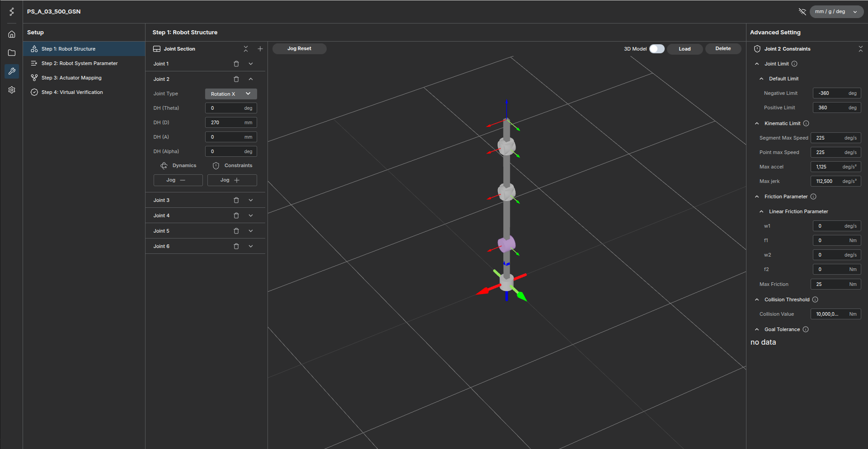Select Step 4: Virtual Verification
This screenshot has width=868, height=449.
(x=72, y=92)
